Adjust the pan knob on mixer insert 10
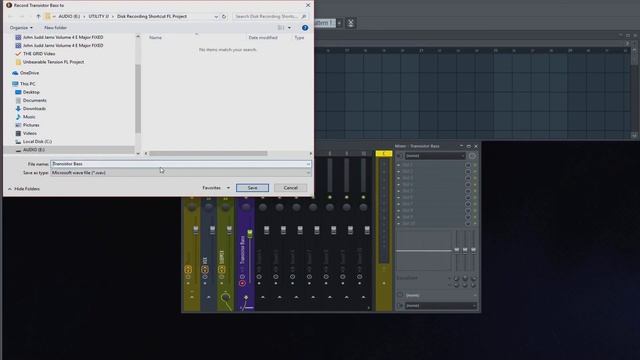640x360 pixels. [363, 207]
